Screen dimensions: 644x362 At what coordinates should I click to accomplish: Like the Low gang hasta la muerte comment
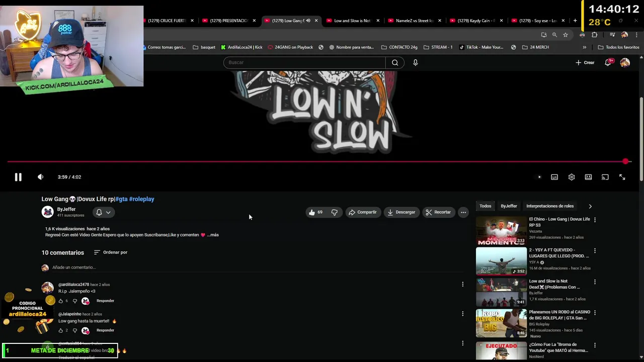pyautogui.click(x=60, y=330)
